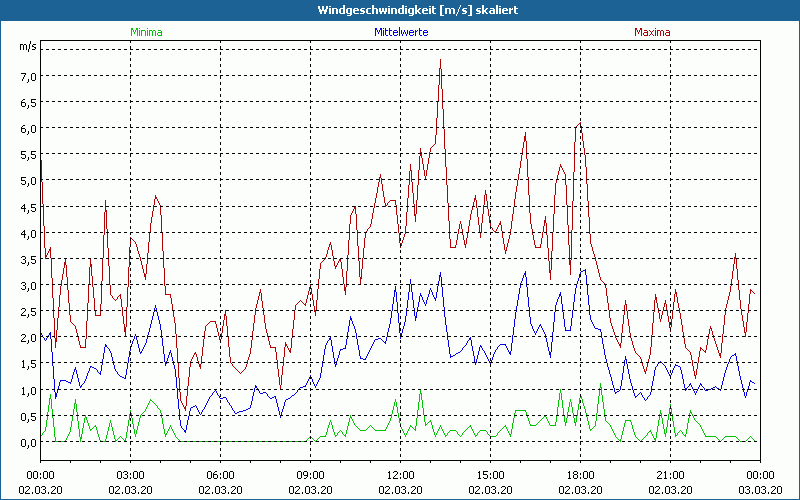Viewport: 800px width, 500px height.
Task: Click the 4,5 y-axis value
Action: (29, 208)
